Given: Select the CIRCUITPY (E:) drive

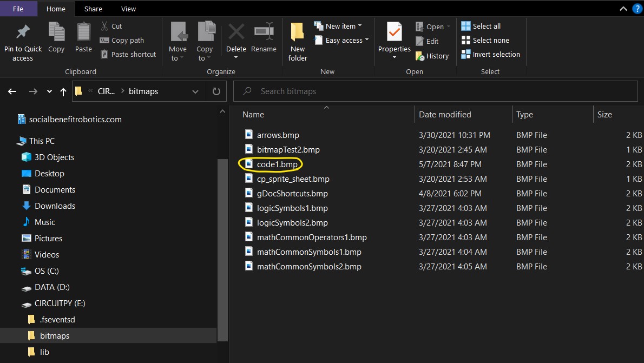Looking at the screenshot, I should [x=54, y=303].
